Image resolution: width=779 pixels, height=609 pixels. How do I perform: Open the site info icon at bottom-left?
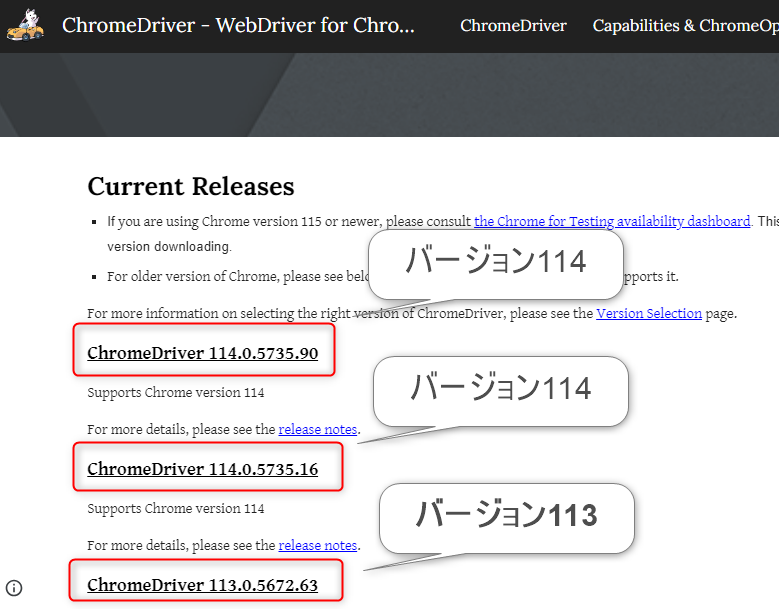(x=14, y=588)
